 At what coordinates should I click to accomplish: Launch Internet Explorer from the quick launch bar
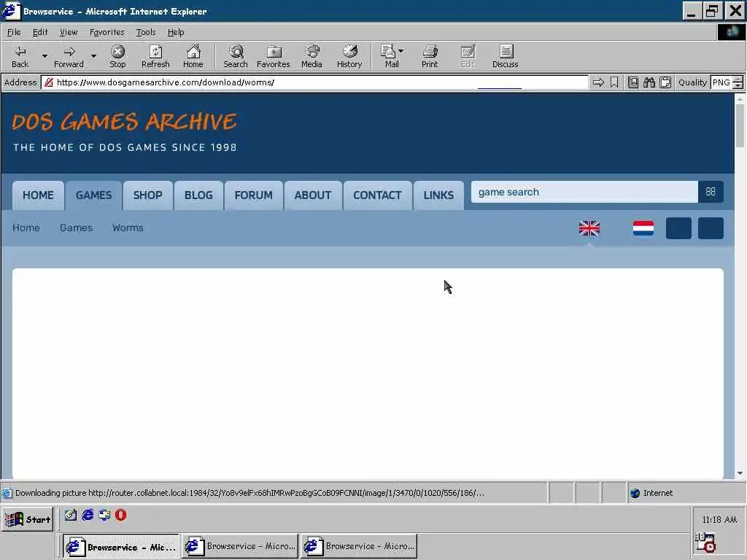(x=88, y=515)
